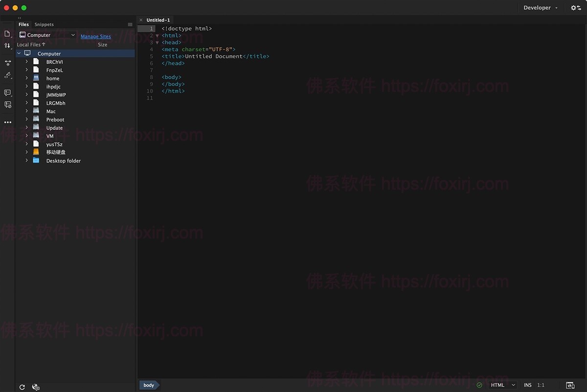This screenshot has width=587, height=392.
Task: Select the Open Documents icon in coding toolbar
Action: 7,33
